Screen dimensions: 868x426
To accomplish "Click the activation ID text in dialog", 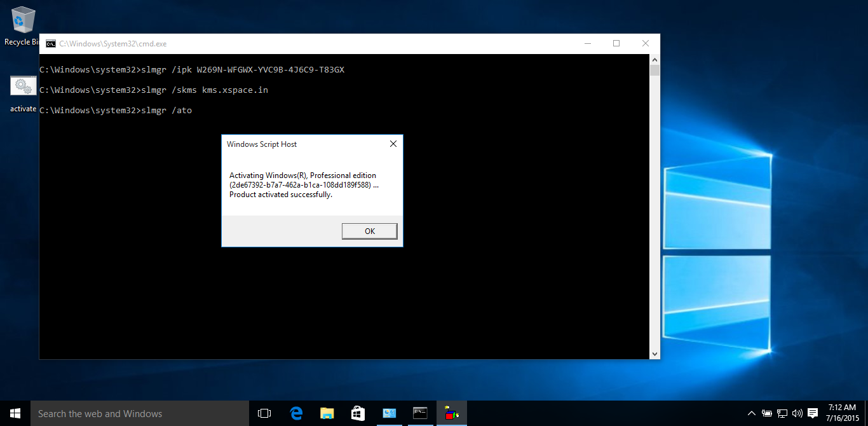I will [300, 185].
